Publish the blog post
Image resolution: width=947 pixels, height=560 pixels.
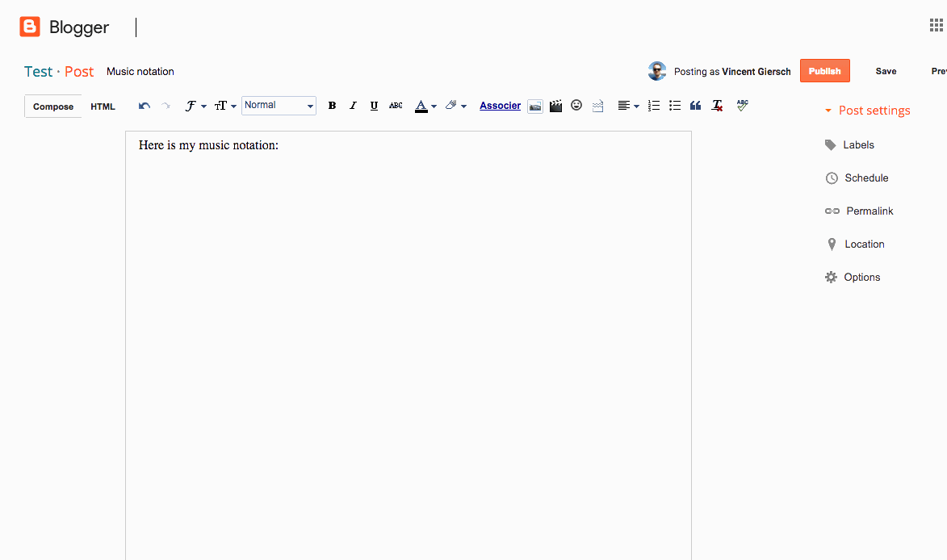click(824, 70)
